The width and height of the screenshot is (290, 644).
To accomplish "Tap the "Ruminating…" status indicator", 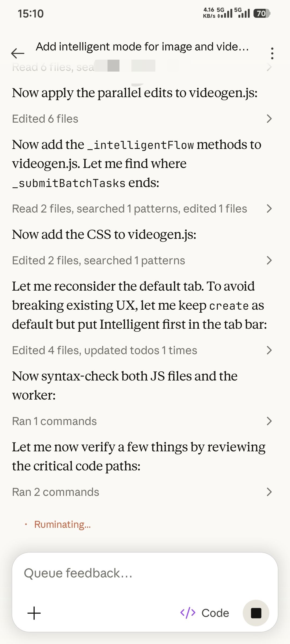I will (62, 524).
